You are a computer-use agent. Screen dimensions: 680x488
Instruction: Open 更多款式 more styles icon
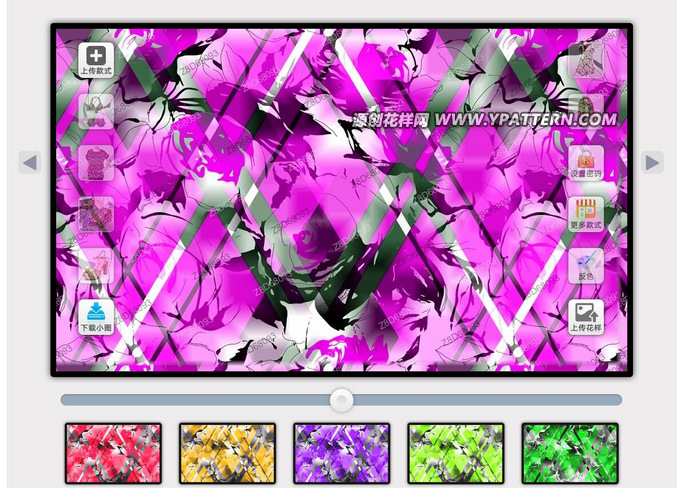[x=586, y=214]
